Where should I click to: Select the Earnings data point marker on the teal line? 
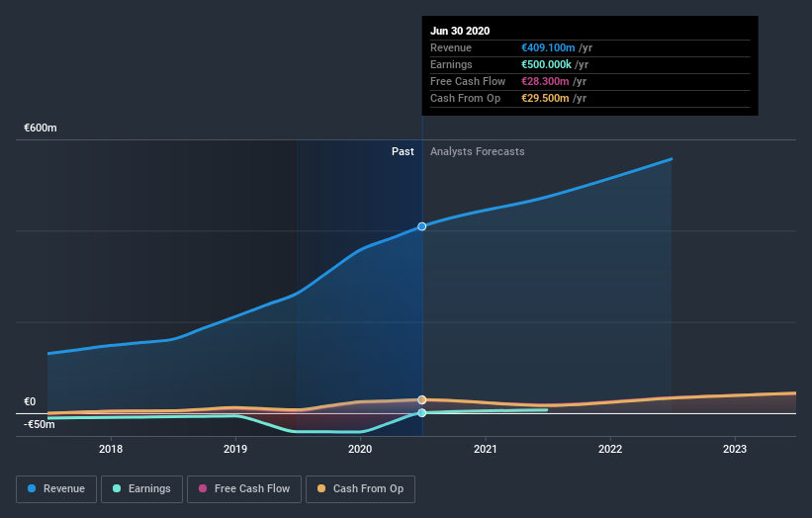[422, 413]
